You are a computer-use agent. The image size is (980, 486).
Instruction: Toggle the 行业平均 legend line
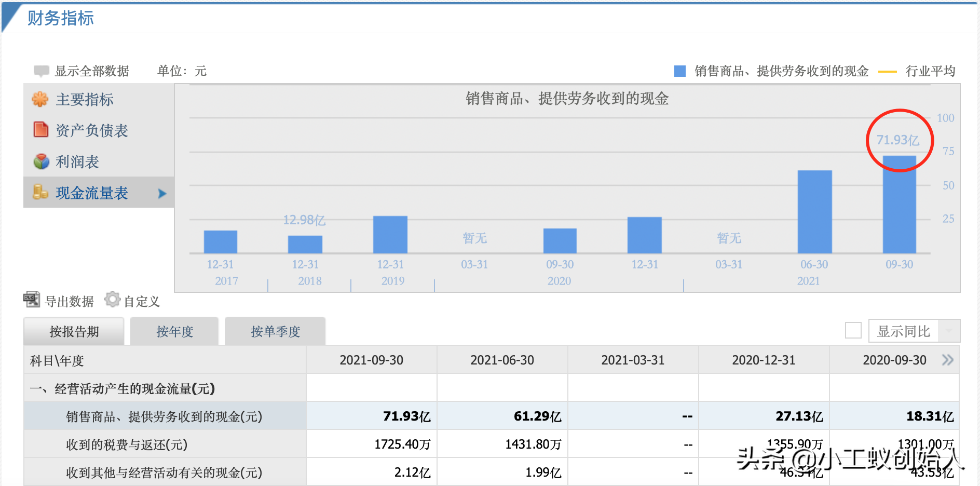click(x=917, y=71)
